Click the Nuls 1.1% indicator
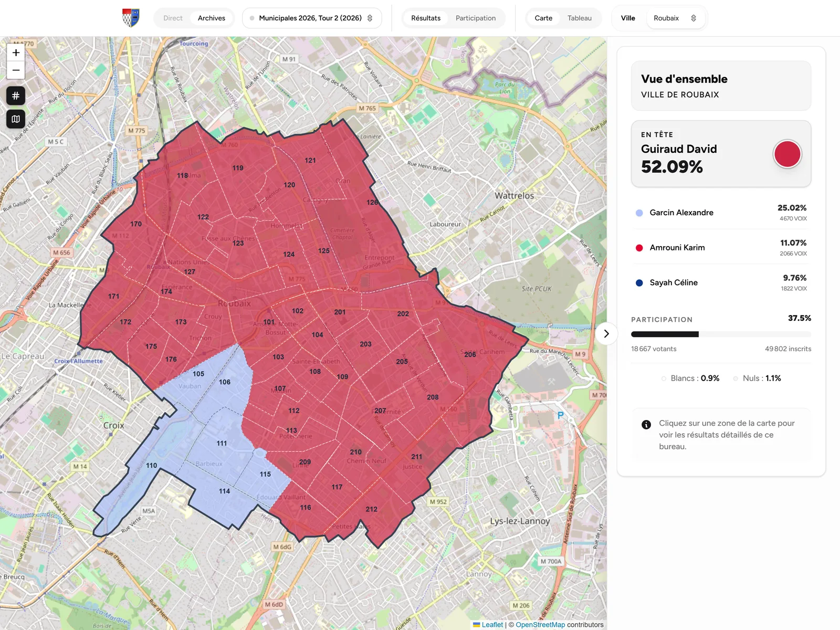The width and height of the screenshot is (840, 630). coord(757,378)
